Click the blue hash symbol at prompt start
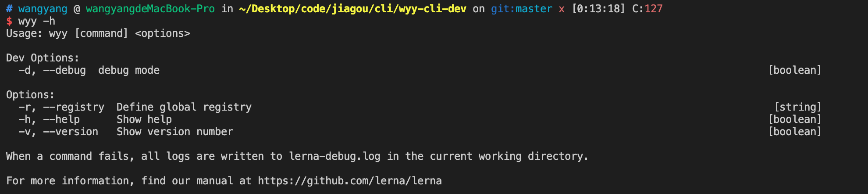Image resolution: width=868 pixels, height=194 pixels. (x=9, y=9)
